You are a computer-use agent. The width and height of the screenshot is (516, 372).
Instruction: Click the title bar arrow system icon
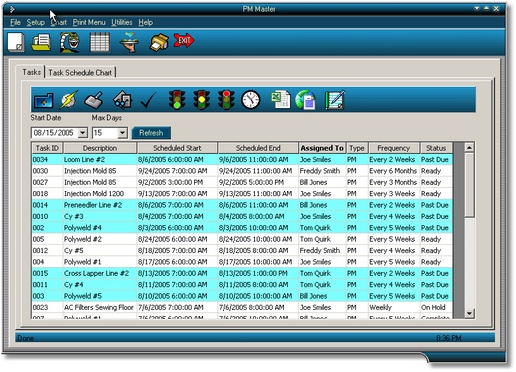(x=12, y=9)
